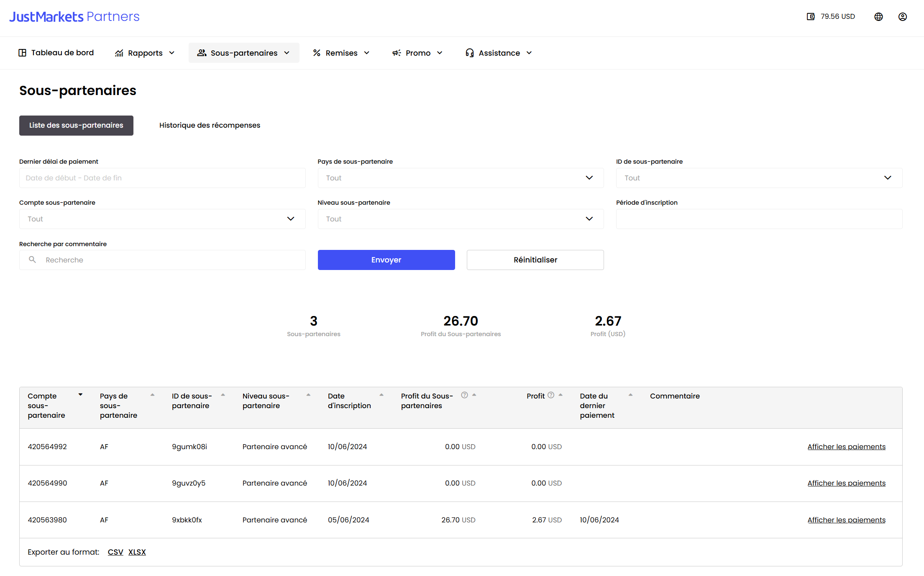Click the Recherche par commentaire field
This screenshot has width=924, height=576.
point(167,260)
